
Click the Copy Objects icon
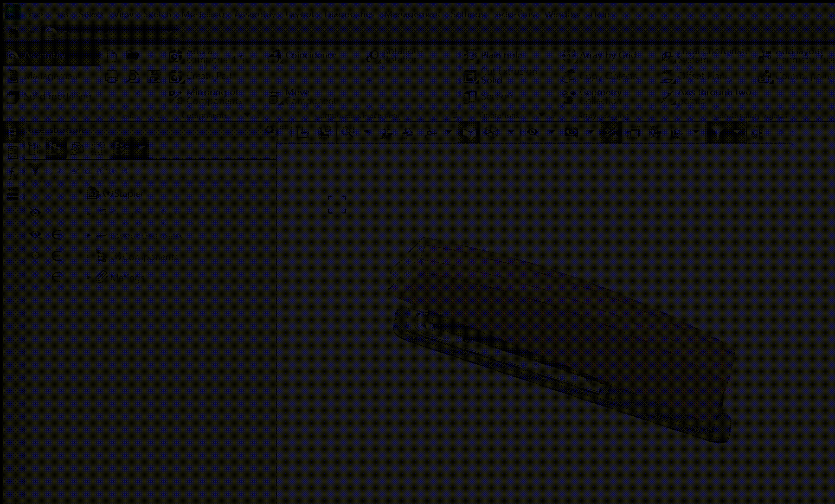click(569, 76)
